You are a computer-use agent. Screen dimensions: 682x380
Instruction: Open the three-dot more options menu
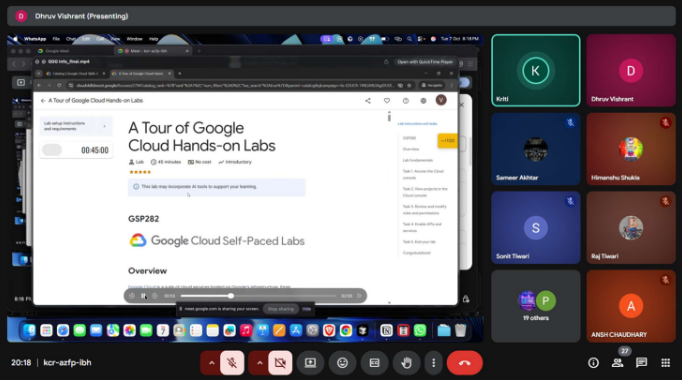[x=433, y=363]
